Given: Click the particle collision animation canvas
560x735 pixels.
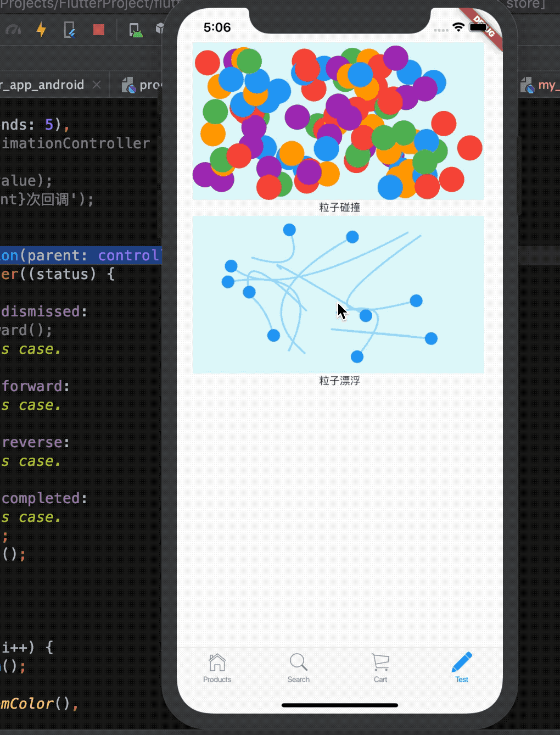Looking at the screenshot, I should 338,121.
